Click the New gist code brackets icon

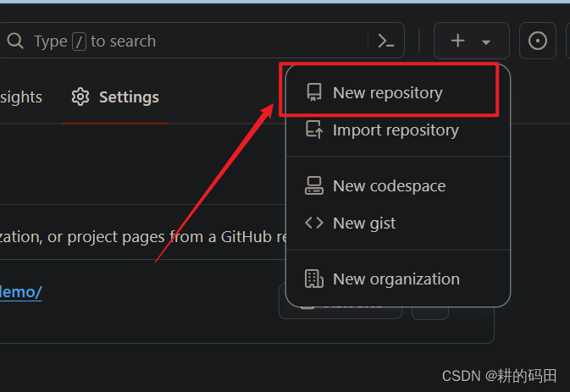(x=314, y=223)
